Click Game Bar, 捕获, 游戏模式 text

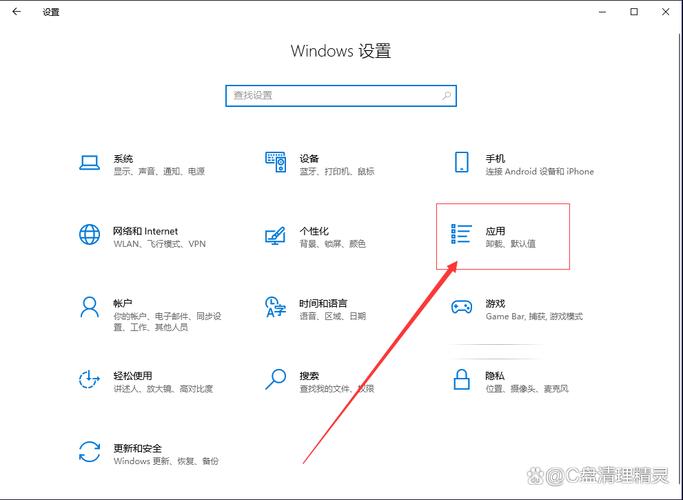(534, 316)
